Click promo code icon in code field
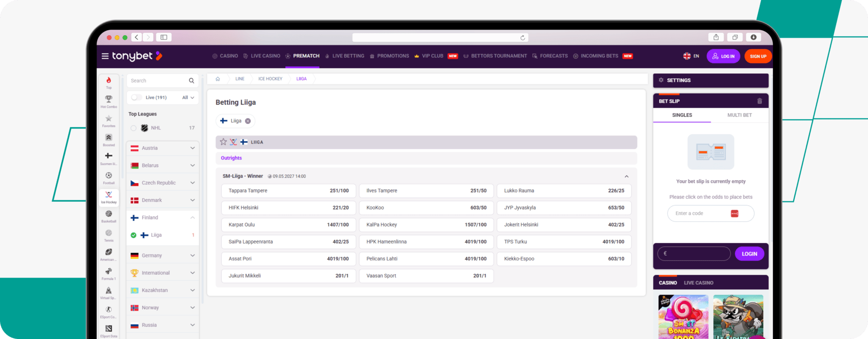This screenshot has width=868, height=339. tap(734, 213)
